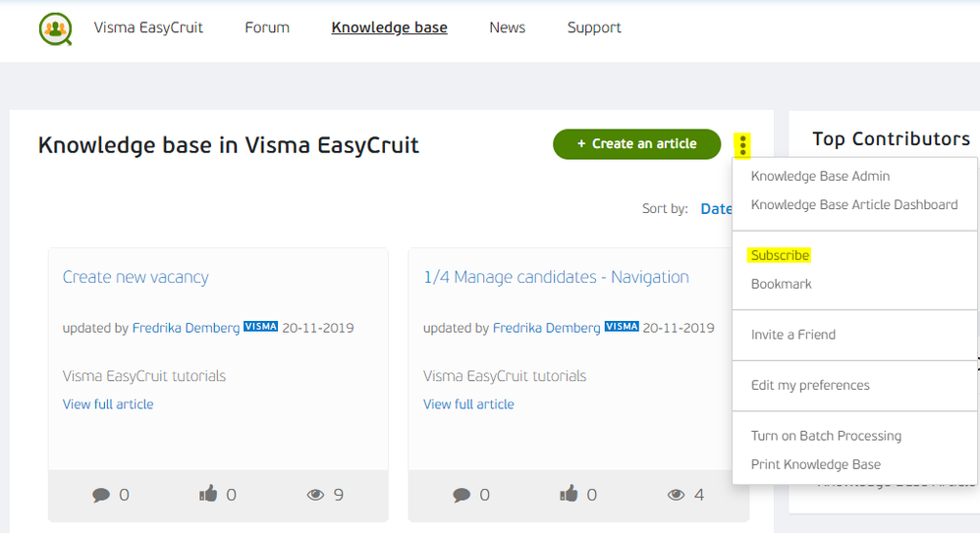Screen dimensions: 980x533
Task: Click views eye icon on Manage candidates card
Action: point(676,496)
